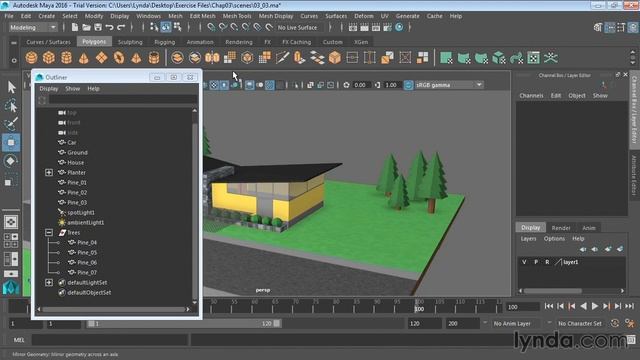Viewport: 640px width, 360px height.
Task: Activate the Move tool in toolbox
Action: (x=11, y=142)
